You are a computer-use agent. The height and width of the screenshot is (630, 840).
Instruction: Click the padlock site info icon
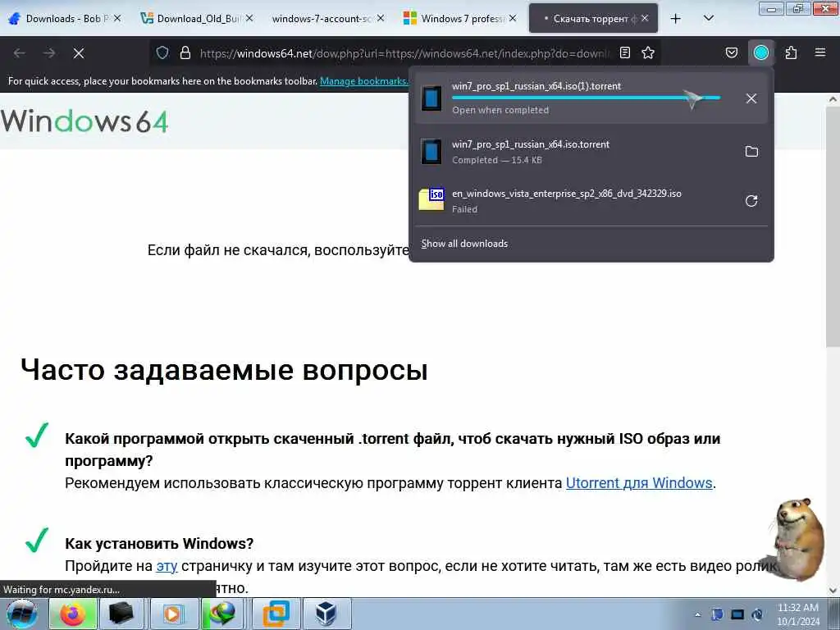pos(185,52)
